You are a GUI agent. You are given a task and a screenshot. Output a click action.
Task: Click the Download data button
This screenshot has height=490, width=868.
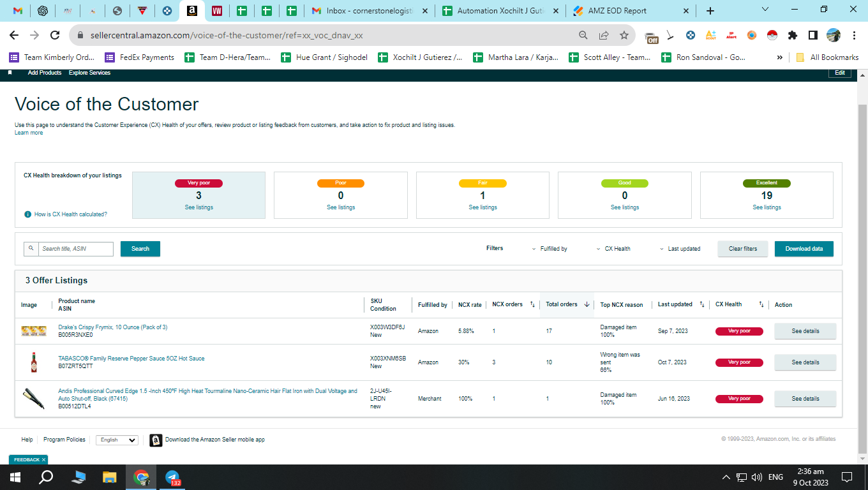click(804, 249)
